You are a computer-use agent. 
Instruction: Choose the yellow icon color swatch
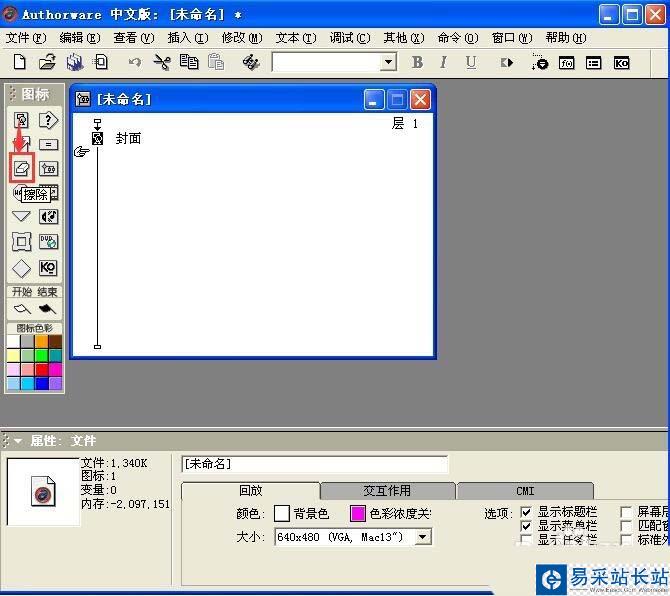[14, 355]
